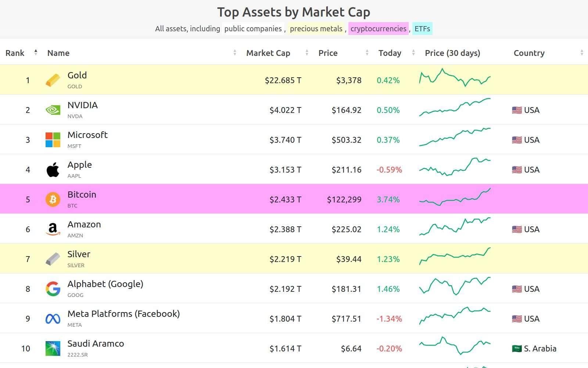
Task: Click the USA flag in Apple row
Action: click(517, 170)
